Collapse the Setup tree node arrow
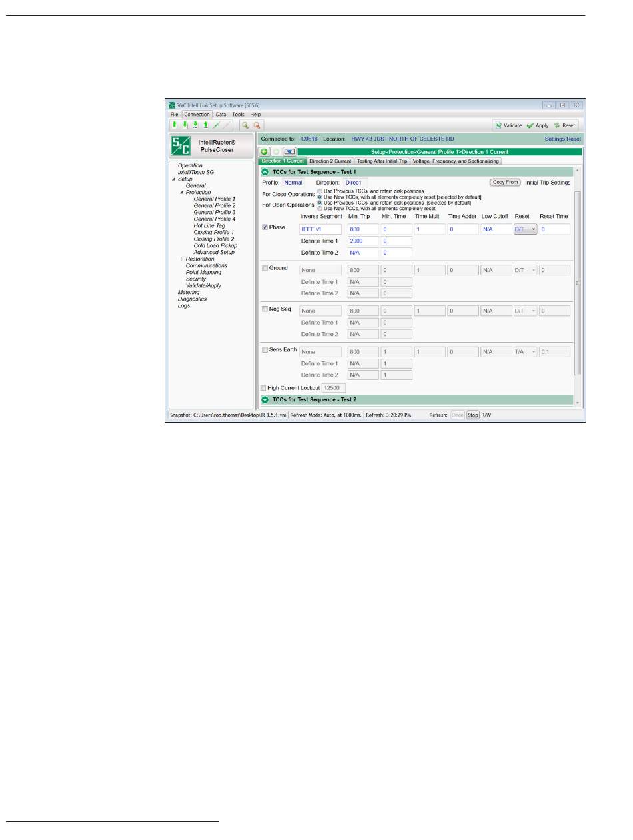633x840 pixels. click(173, 179)
